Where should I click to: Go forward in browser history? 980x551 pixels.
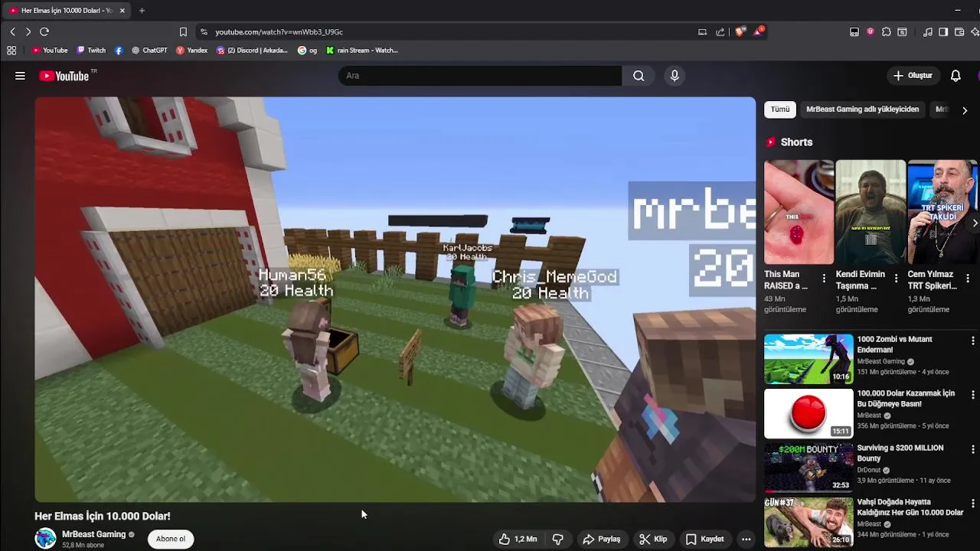tap(28, 31)
